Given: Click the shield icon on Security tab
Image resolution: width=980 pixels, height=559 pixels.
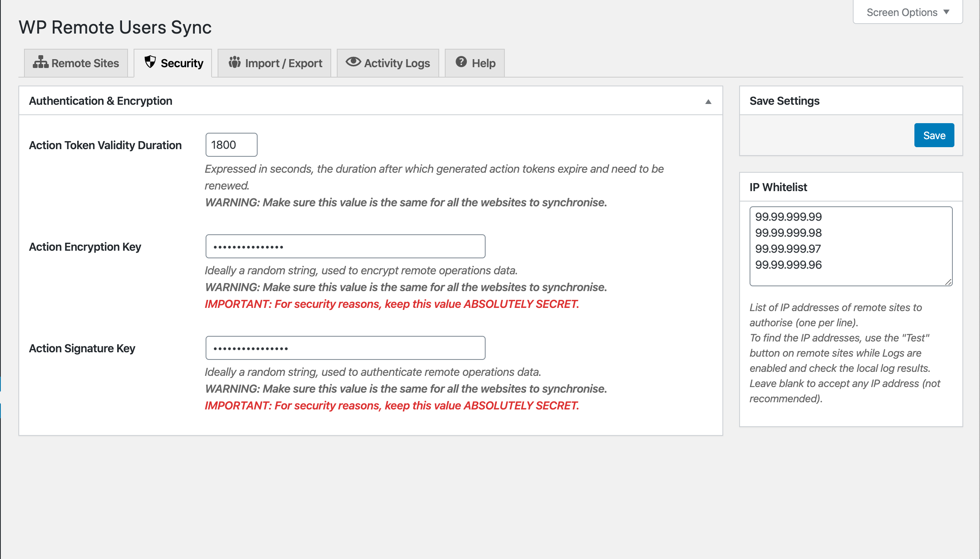Looking at the screenshot, I should click(150, 62).
